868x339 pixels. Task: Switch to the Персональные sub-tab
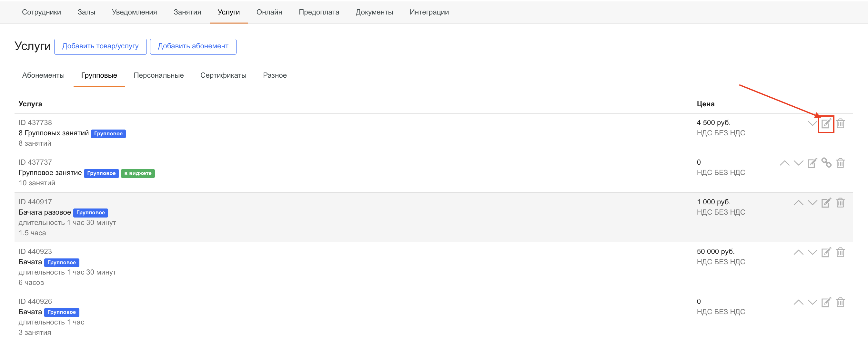tap(159, 75)
